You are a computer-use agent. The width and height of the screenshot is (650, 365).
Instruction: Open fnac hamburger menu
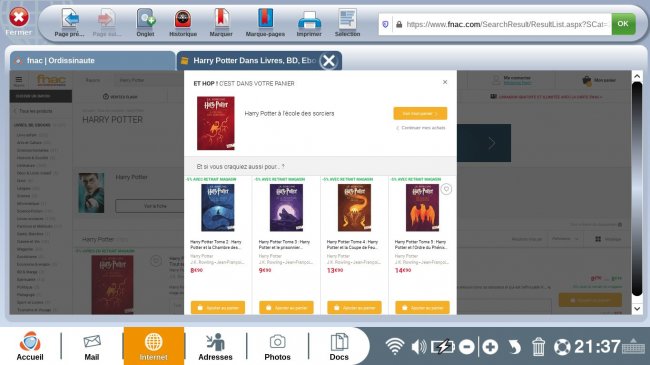pos(19,80)
